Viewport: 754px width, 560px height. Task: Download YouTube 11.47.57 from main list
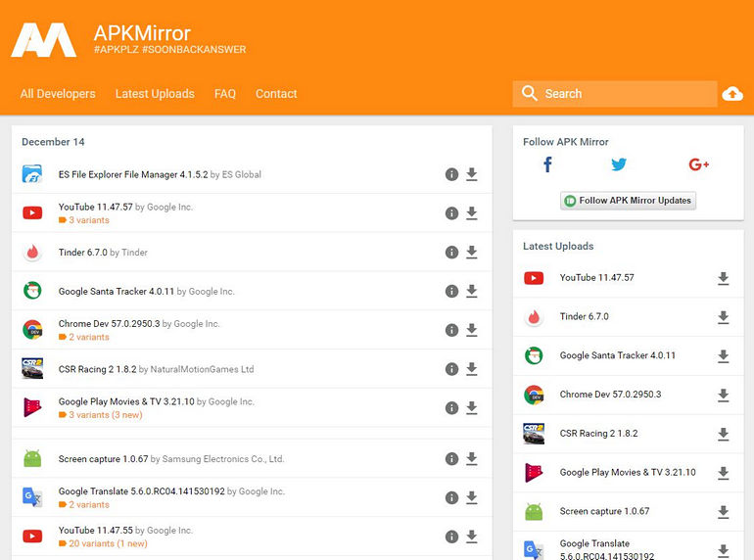click(472, 213)
